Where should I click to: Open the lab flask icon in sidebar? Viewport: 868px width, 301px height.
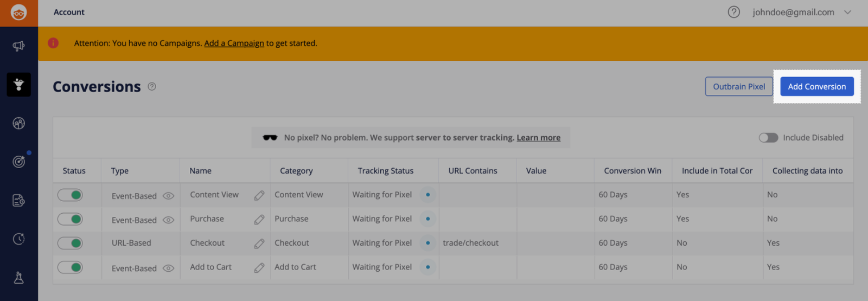click(18, 278)
